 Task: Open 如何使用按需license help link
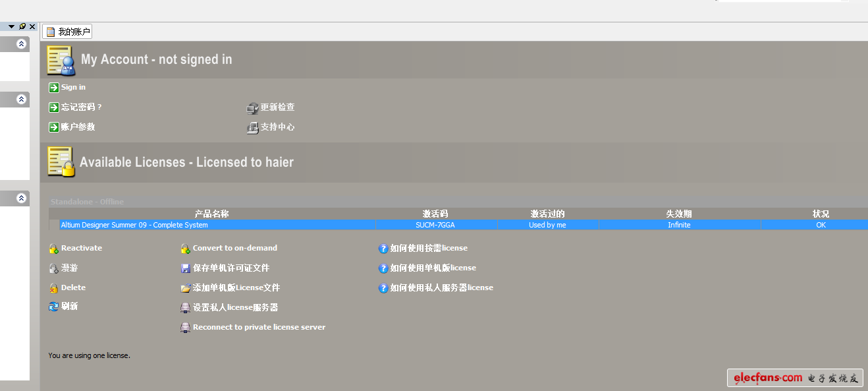point(429,249)
